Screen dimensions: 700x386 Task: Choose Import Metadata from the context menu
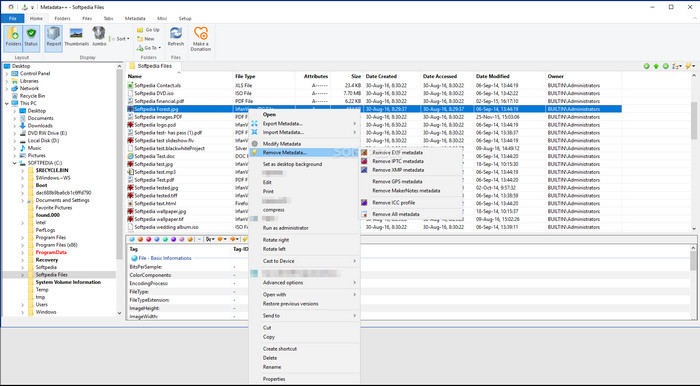coord(304,133)
